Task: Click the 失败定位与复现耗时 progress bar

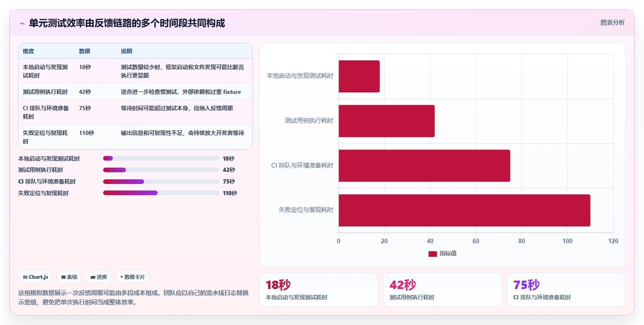Action: (x=161, y=193)
